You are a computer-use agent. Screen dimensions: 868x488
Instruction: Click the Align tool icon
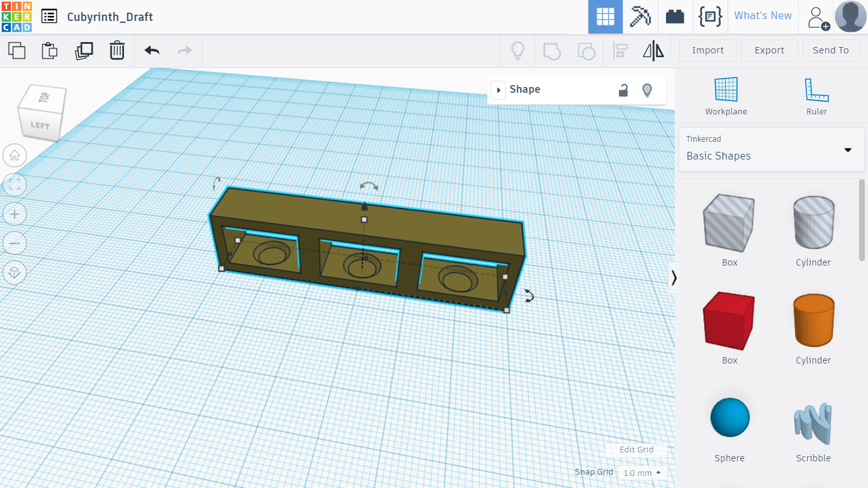[620, 51]
